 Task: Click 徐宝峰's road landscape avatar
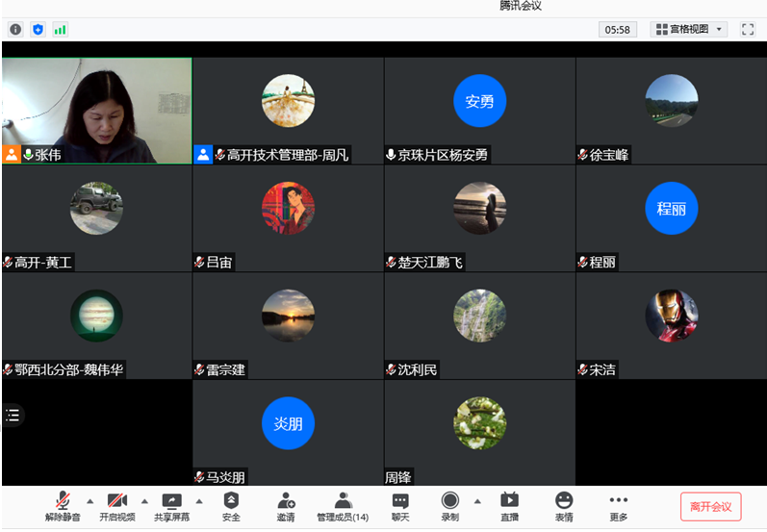click(x=672, y=101)
